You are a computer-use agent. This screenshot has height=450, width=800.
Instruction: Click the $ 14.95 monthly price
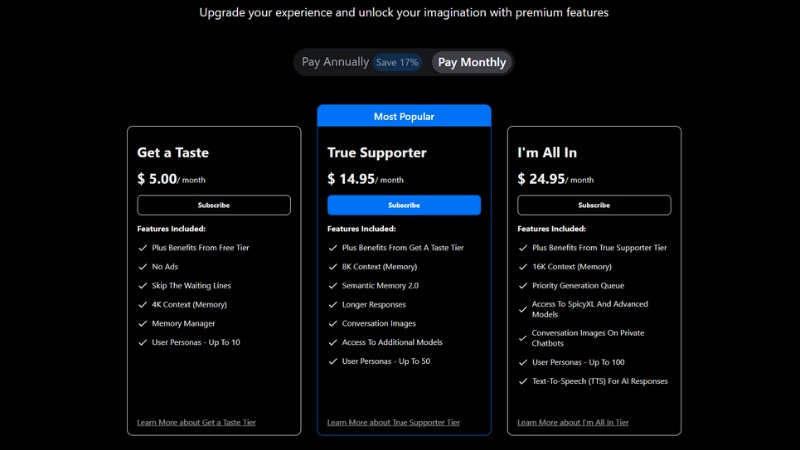[x=352, y=179]
